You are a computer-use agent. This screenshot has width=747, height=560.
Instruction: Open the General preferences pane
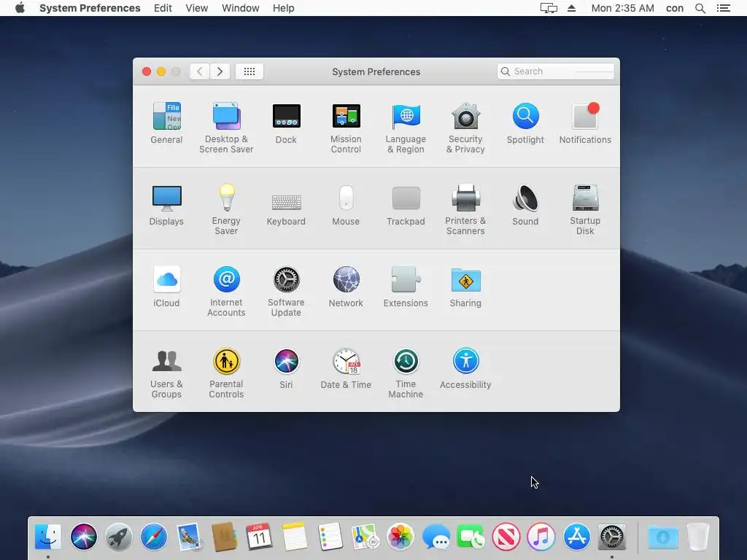coord(166,122)
